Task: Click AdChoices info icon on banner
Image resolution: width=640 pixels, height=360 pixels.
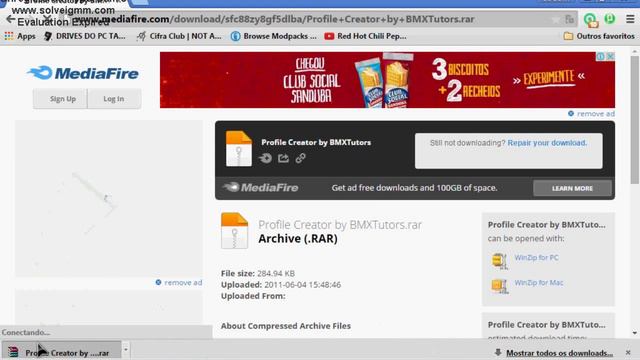Action: (x=601, y=56)
